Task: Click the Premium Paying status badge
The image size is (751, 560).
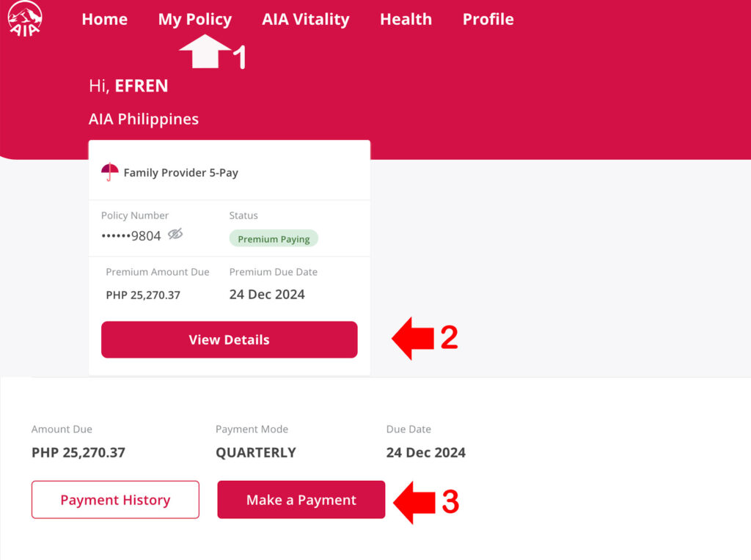Action: [273, 238]
